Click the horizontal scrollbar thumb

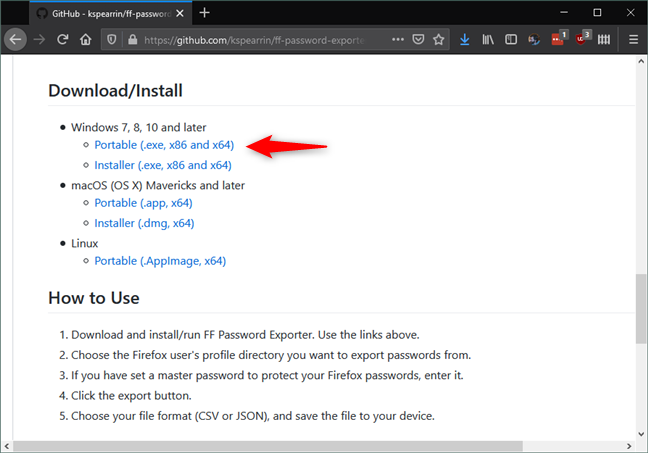268,446
